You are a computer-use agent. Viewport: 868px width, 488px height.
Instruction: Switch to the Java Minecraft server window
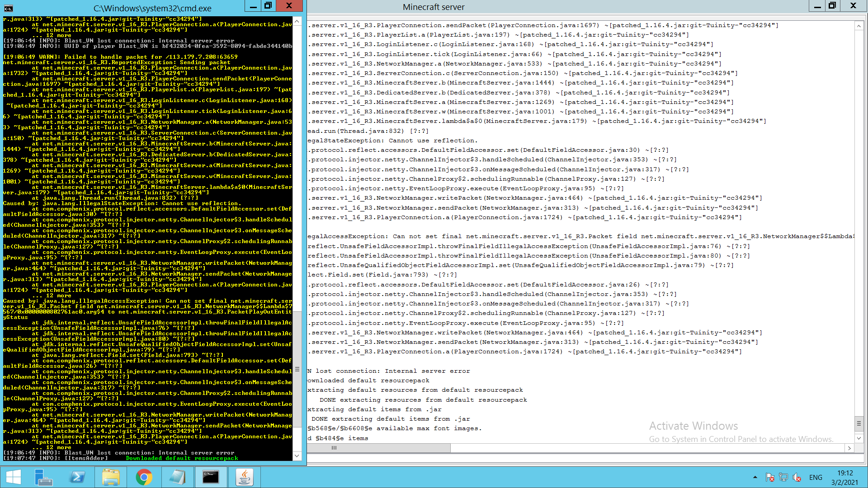tap(244, 477)
